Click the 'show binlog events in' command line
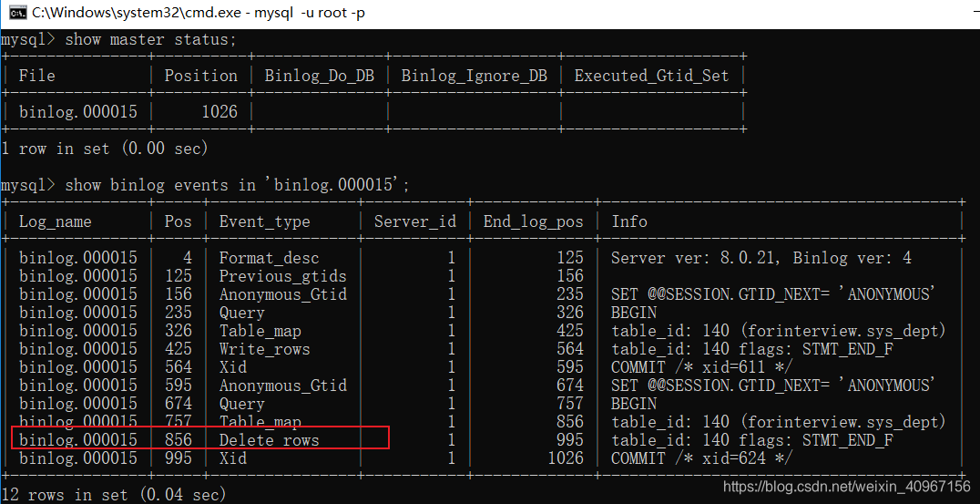The height and width of the screenshot is (504, 980). 237,186
